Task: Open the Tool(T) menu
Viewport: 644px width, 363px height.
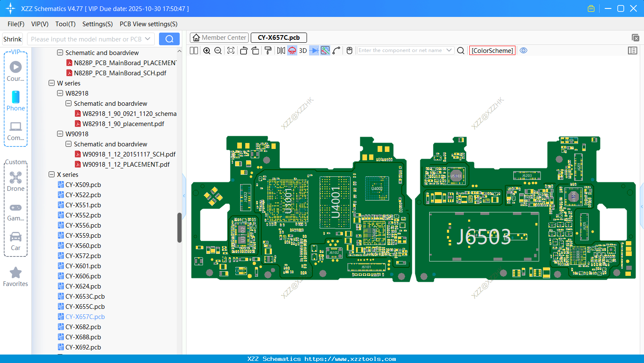Action: pyautogui.click(x=65, y=24)
